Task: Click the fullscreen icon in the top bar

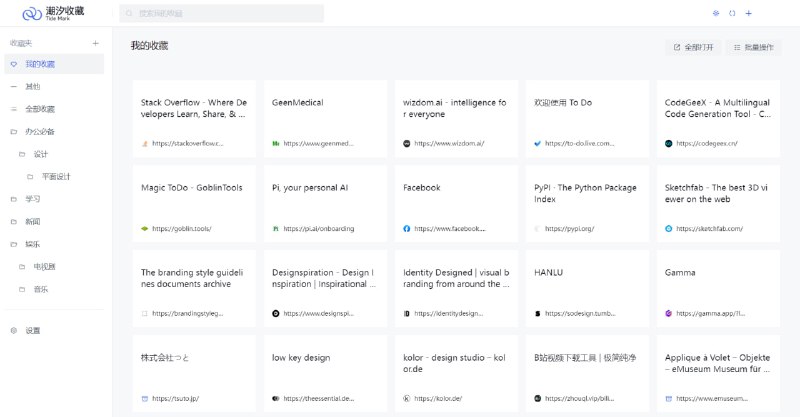Action: (x=732, y=13)
